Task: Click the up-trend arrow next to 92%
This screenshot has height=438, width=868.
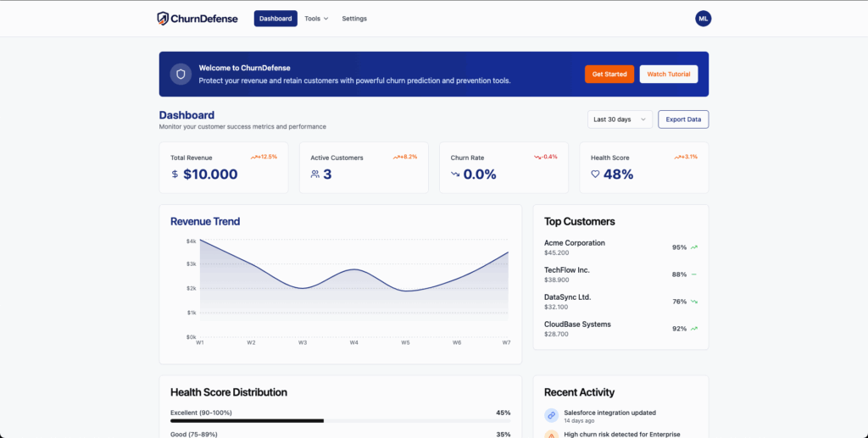Action: click(694, 329)
